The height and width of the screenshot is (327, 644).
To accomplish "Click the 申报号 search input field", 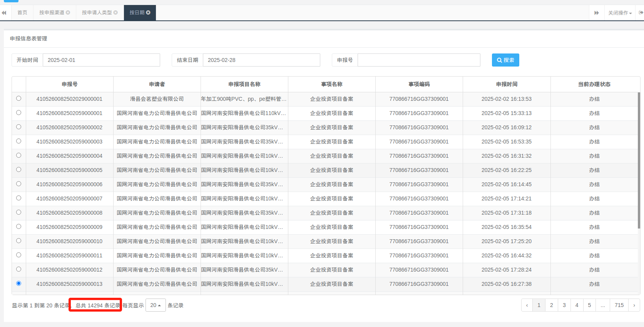I will pos(418,60).
